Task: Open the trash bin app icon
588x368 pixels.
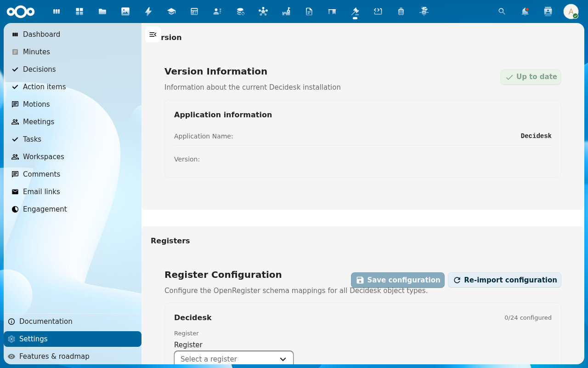Action: point(401,11)
